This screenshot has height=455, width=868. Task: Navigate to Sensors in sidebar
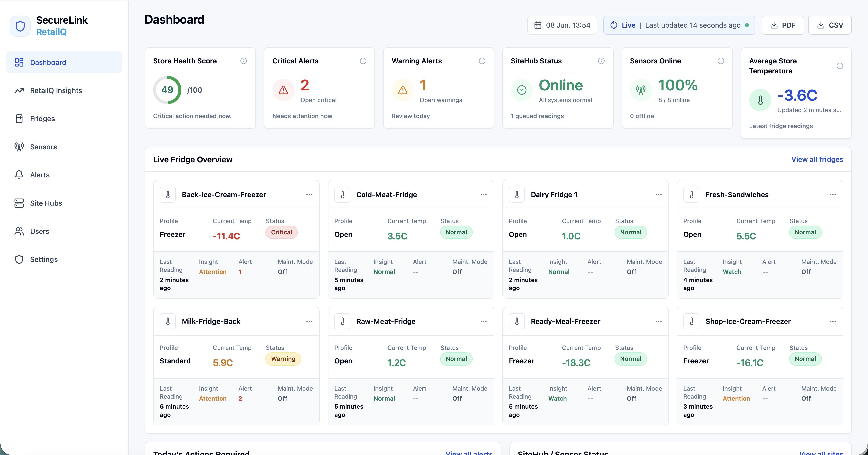pyautogui.click(x=64, y=147)
